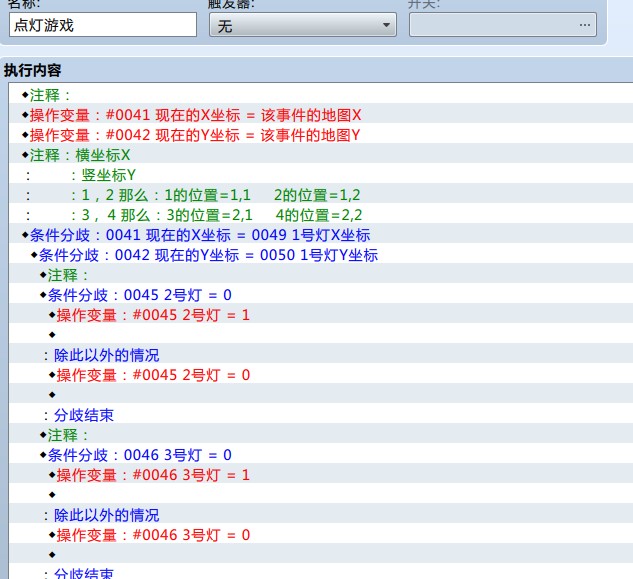Select 分歧结束 of the 2号灯 branch
The width and height of the screenshot is (633, 579).
321,415
